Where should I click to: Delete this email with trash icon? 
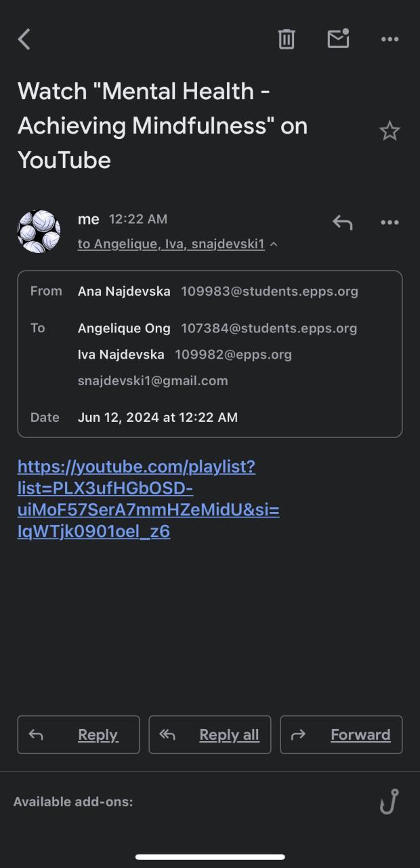[287, 39]
